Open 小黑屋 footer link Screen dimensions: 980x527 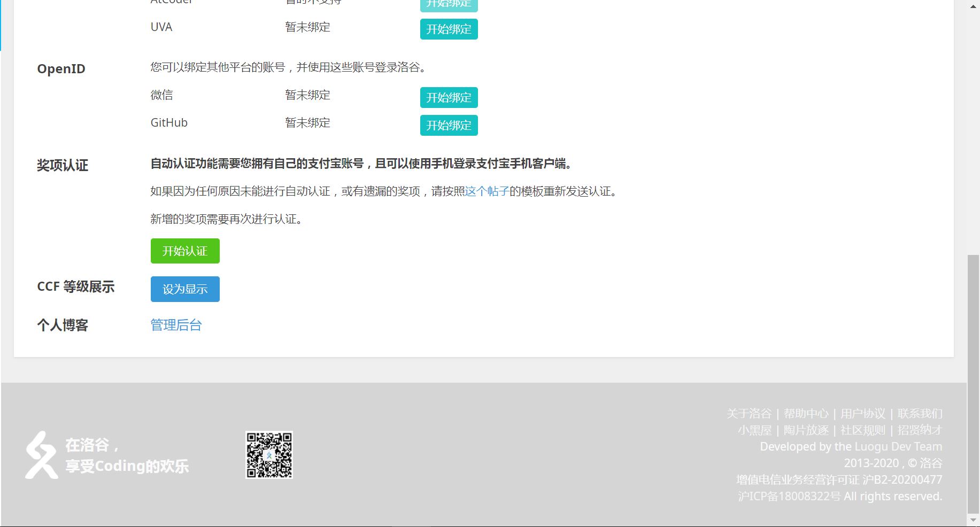coord(754,430)
